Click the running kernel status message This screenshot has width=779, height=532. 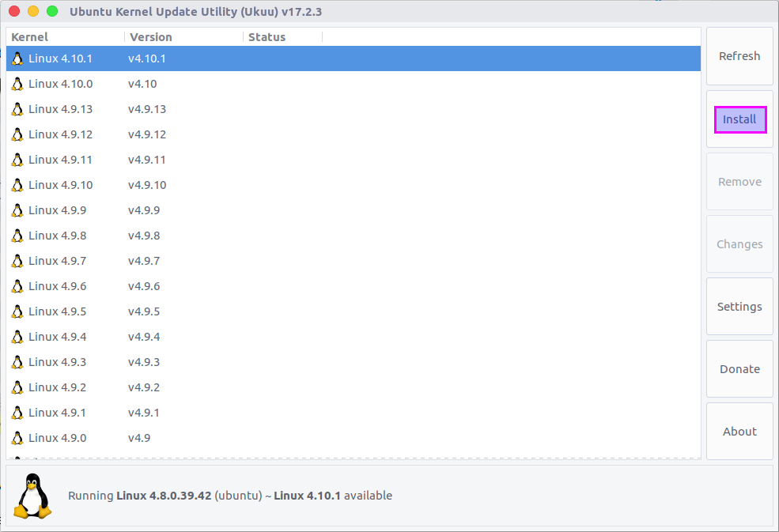(x=230, y=496)
